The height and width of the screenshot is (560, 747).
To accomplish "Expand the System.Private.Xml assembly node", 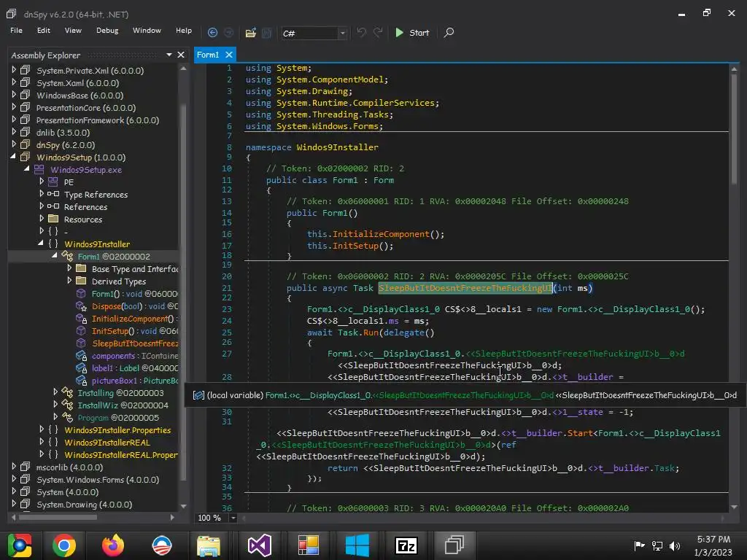I will (14, 69).
